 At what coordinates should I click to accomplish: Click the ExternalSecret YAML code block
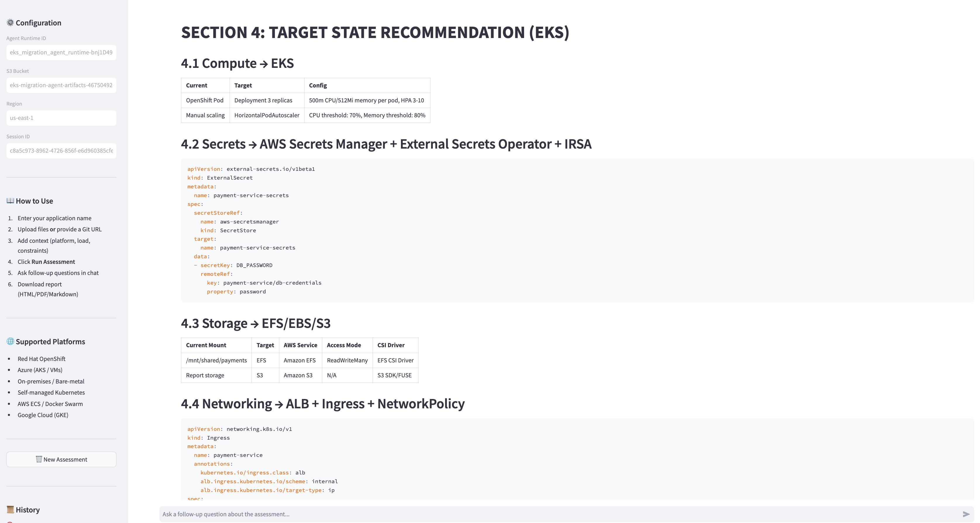(577, 230)
